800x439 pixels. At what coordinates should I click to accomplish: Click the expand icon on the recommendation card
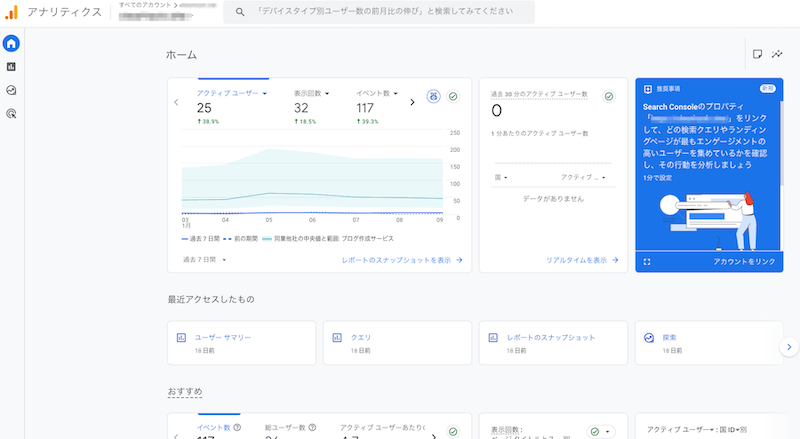pos(647,261)
